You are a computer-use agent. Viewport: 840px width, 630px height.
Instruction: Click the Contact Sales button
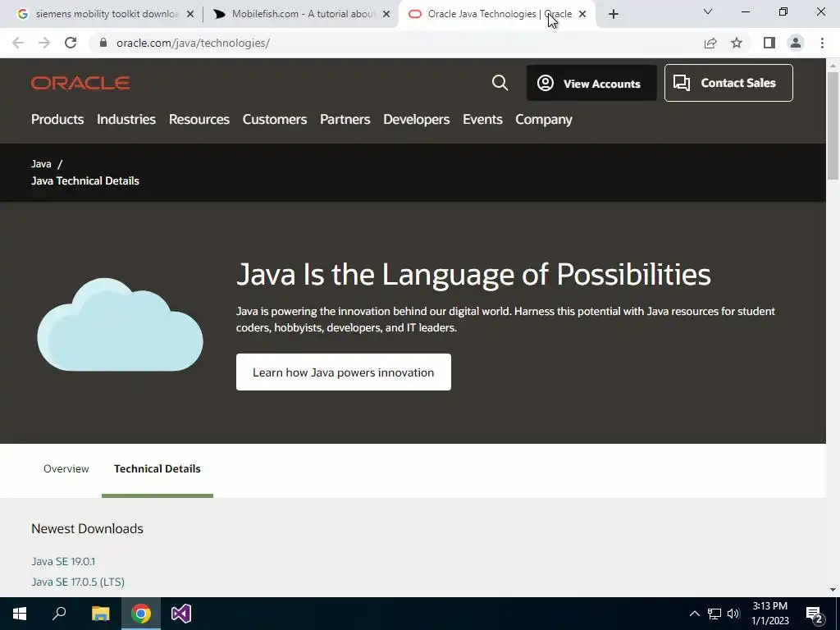pyautogui.click(x=728, y=83)
